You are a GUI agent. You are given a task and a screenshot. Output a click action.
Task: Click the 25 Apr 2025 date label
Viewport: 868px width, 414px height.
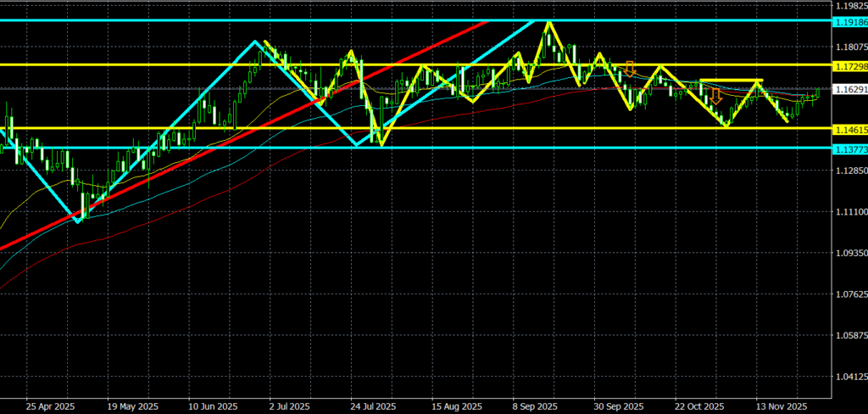point(51,406)
